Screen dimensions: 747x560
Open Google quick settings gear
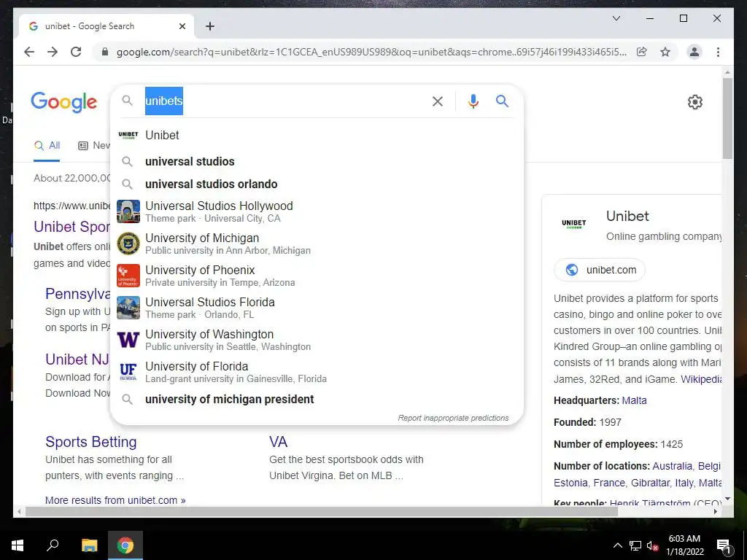click(x=695, y=101)
